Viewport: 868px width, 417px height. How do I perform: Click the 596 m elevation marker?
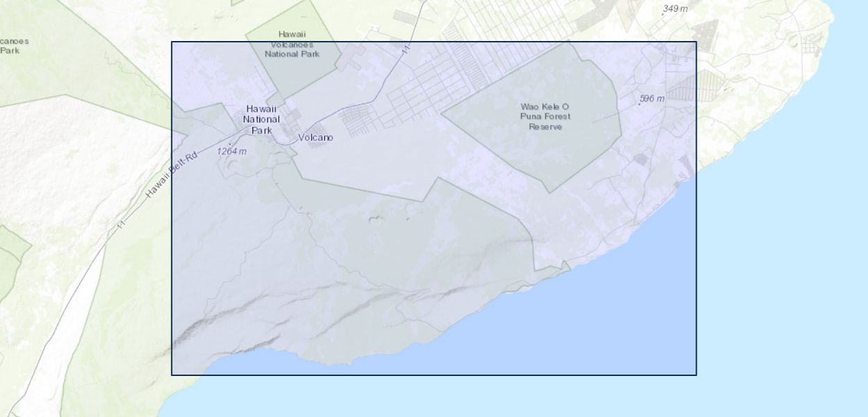651,99
